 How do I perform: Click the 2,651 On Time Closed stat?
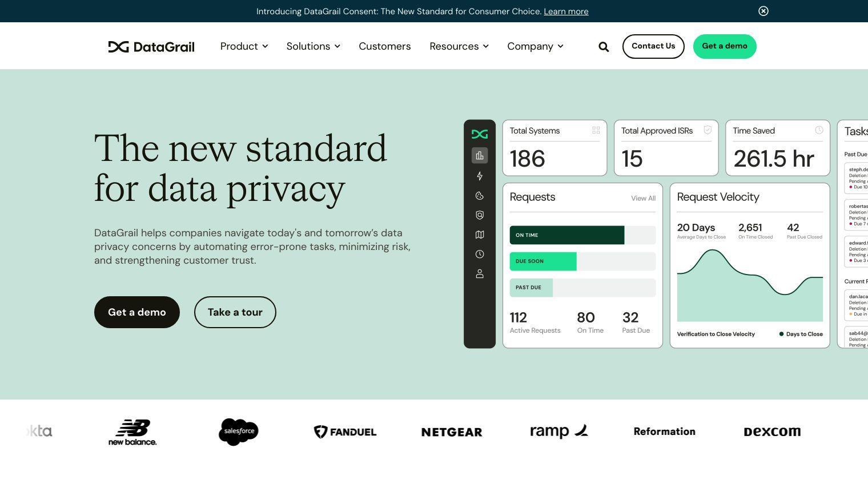point(750,227)
